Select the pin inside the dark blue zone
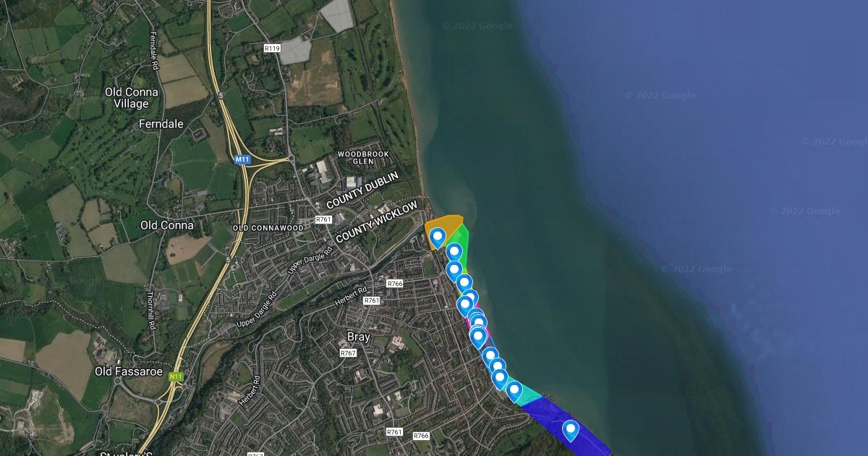Image resolution: width=868 pixels, height=456 pixels. [x=571, y=430]
